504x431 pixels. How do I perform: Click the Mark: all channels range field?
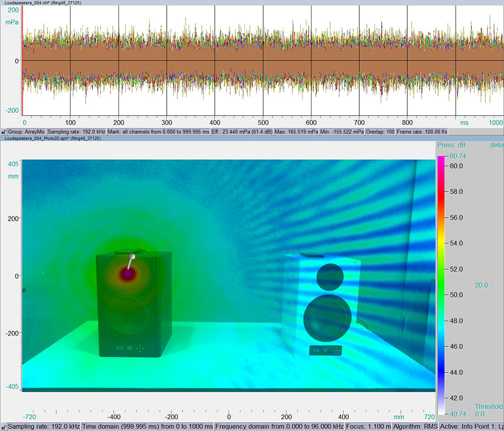click(x=158, y=132)
